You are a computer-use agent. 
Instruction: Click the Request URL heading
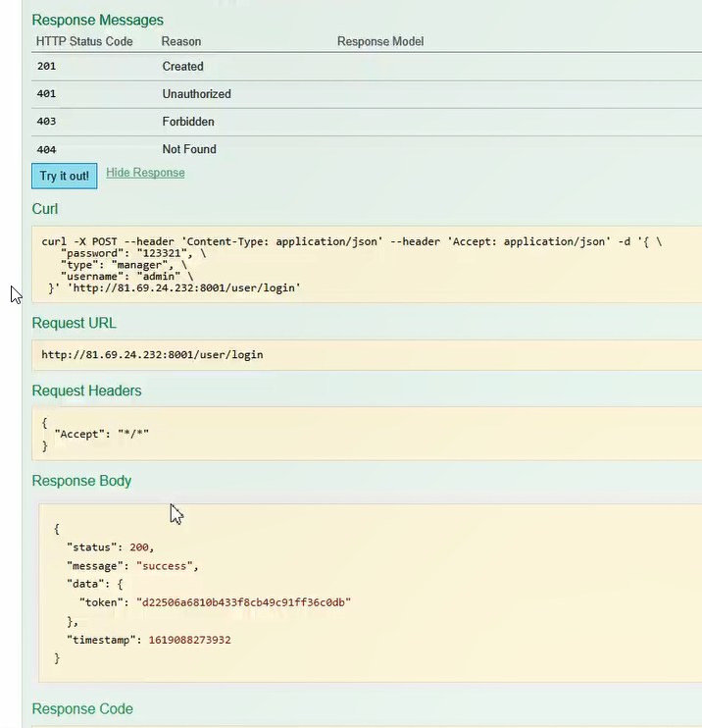click(75, 323)
